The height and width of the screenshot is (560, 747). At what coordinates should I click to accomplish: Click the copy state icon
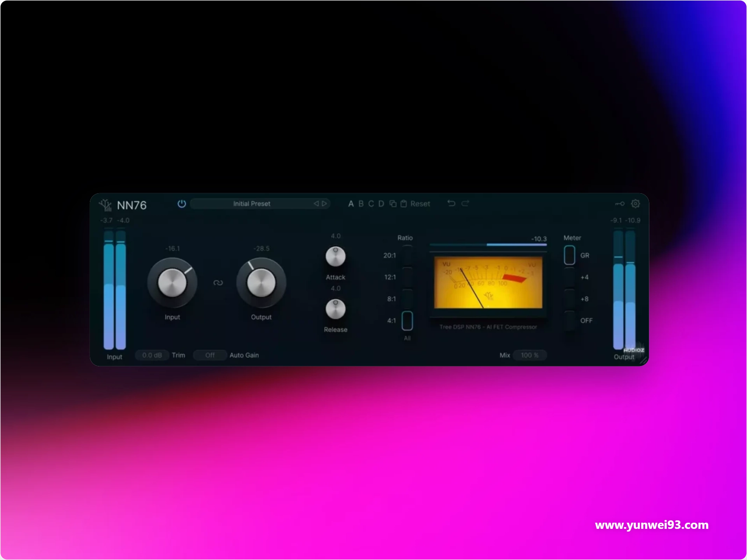coord(393,204)
